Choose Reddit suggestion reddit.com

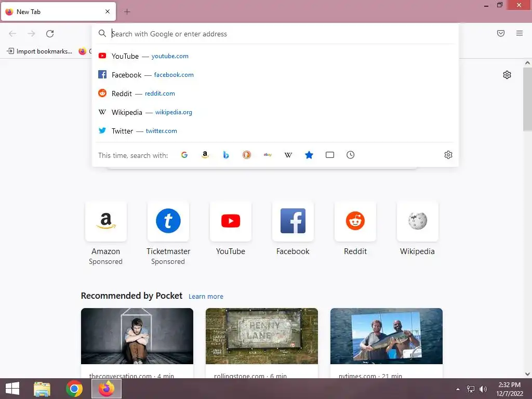pos(275,94)
